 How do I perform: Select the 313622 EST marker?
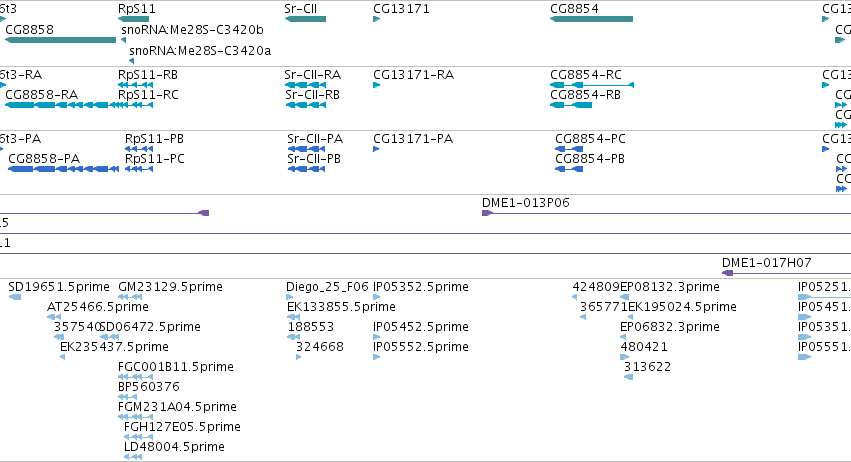[x=628, y=377]
